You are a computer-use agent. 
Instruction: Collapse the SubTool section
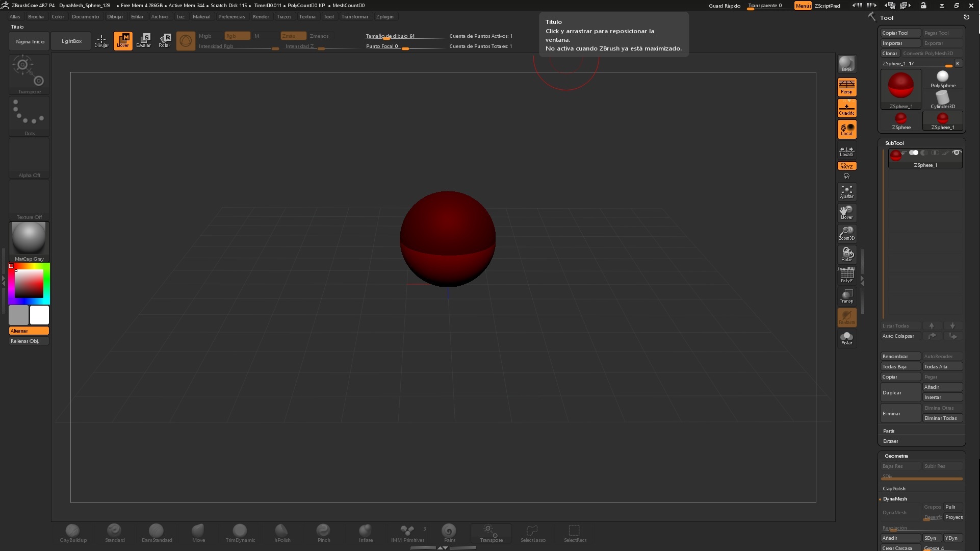[x=894, y=143]
